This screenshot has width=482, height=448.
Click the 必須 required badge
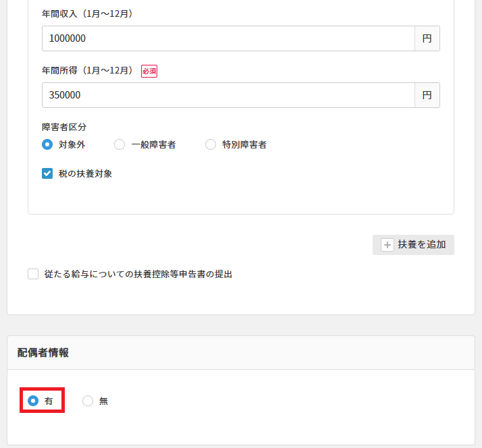(149, 71)
